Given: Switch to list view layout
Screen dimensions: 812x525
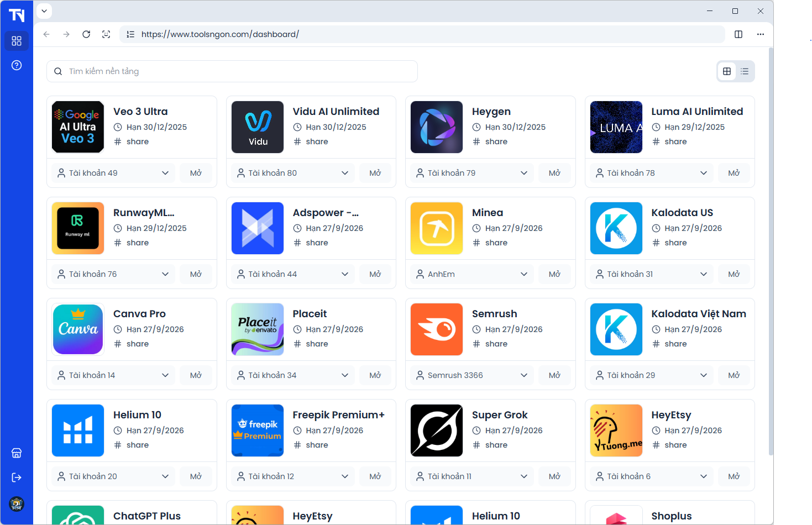Looking at the screenshot, I should (745, 71).
